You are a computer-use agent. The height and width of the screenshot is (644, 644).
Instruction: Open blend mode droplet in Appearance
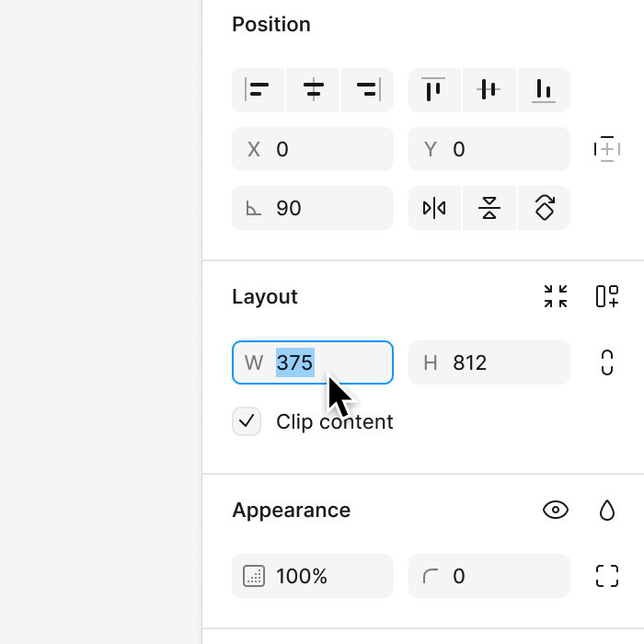coord(607,510)
